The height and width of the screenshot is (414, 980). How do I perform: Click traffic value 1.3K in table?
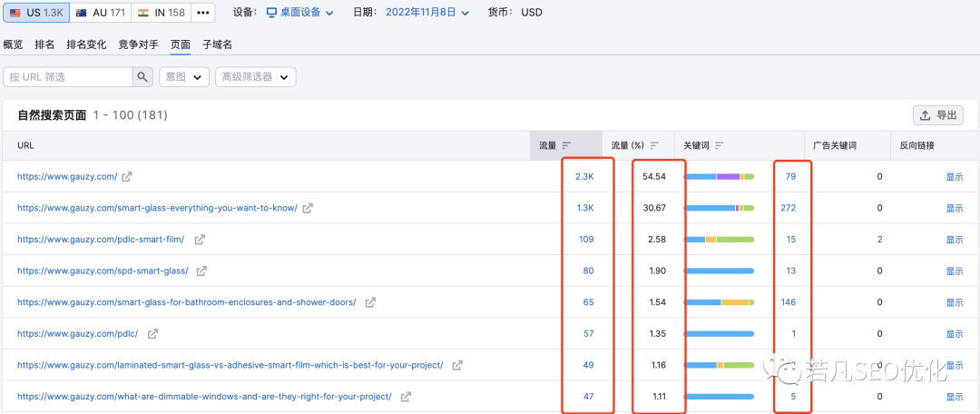[x=584, y=208]
